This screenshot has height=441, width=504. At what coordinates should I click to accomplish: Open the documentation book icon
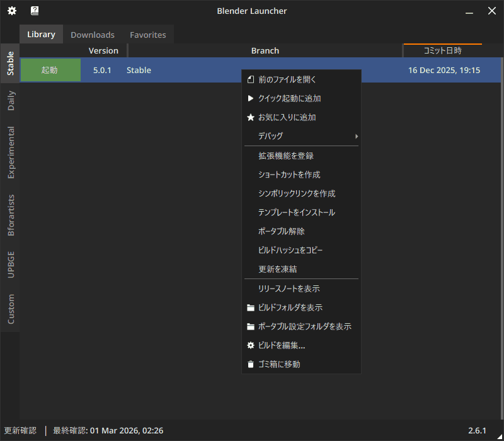35,11
